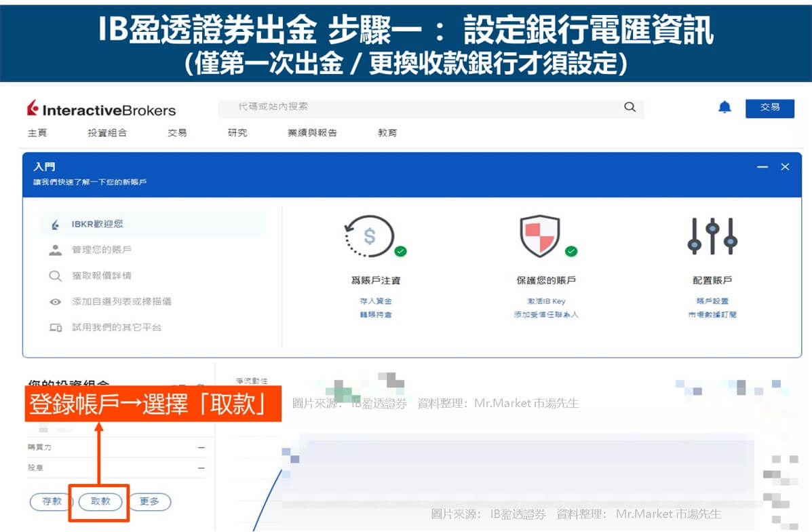Screen dimensions: 812x532
Task: Open the 轉賬持倉 link
Action: tap(376, 314)
